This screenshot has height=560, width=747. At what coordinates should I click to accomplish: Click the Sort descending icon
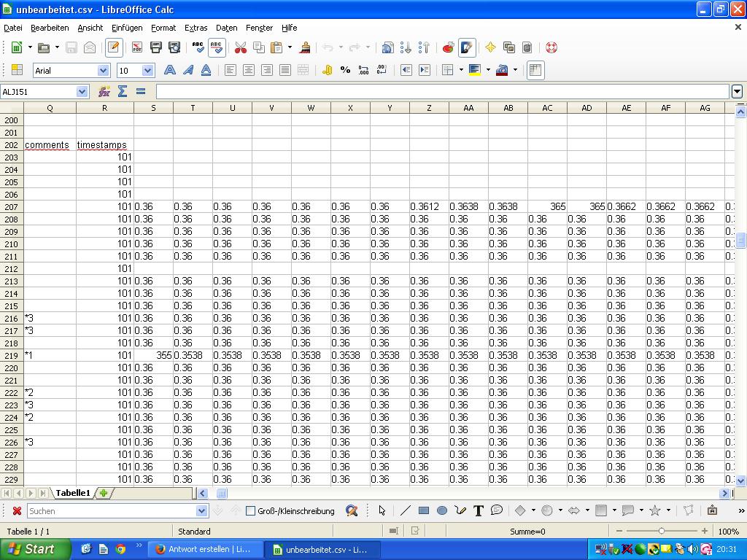[x=424, y=47]
